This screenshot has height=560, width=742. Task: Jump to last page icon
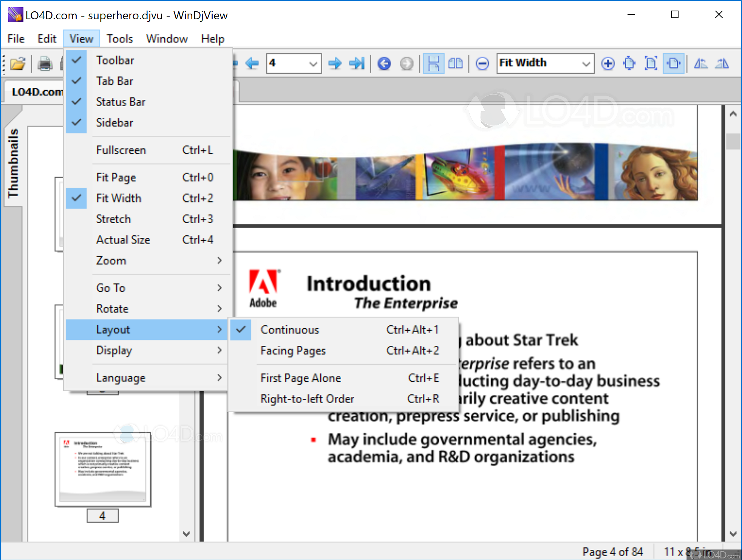point(357,63)
